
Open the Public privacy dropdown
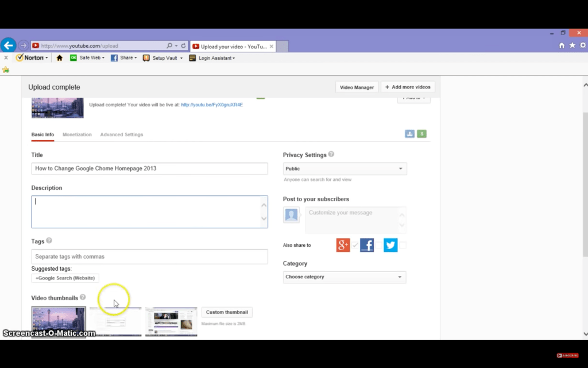point(345,169)
